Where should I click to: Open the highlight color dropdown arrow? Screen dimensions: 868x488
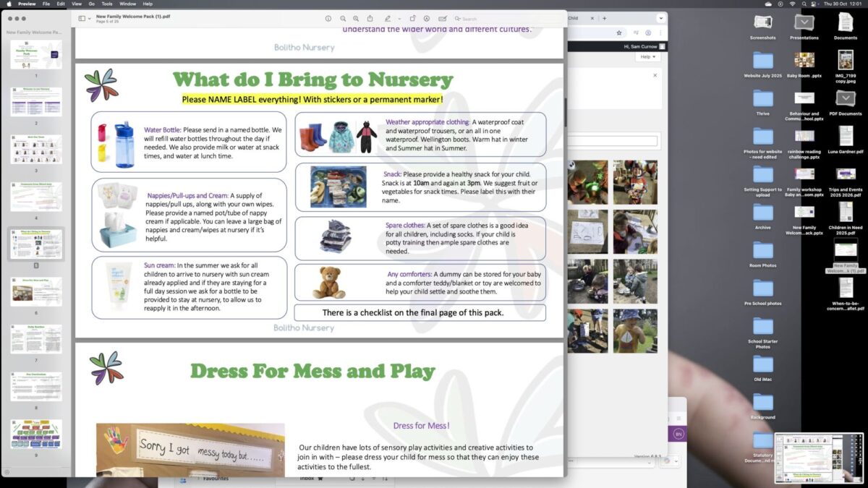[x=398, y=18]
